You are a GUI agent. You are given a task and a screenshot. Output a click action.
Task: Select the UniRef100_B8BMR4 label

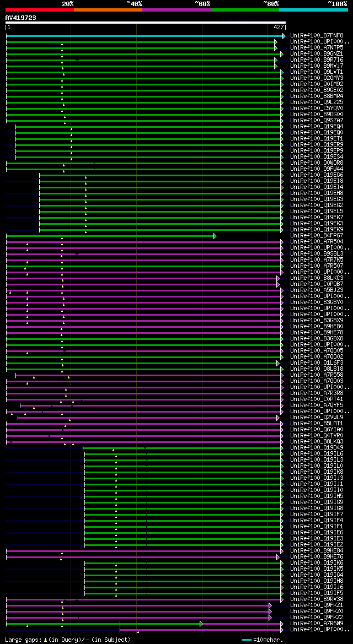(x=317, y=96)
